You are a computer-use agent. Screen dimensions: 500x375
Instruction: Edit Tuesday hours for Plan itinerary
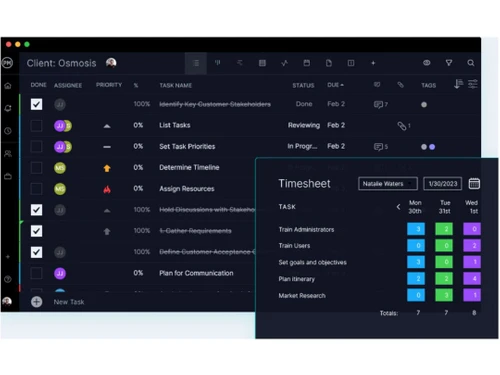[444, 278]
